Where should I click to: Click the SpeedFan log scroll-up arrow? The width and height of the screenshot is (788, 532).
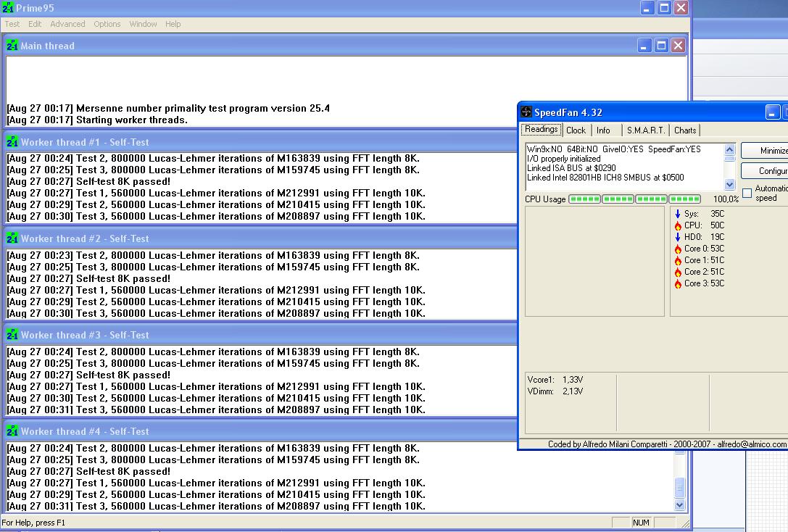coord(730,150)
